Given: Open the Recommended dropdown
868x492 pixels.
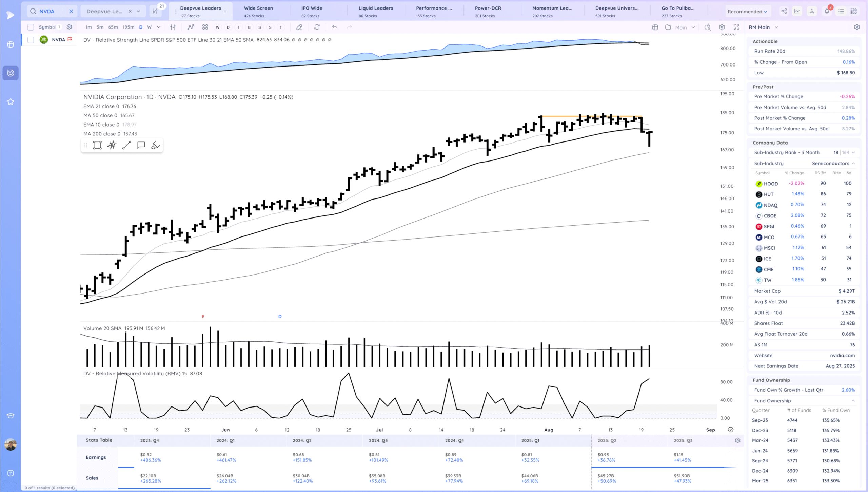Looking at the screenshot, I should [x=747, y=11].
